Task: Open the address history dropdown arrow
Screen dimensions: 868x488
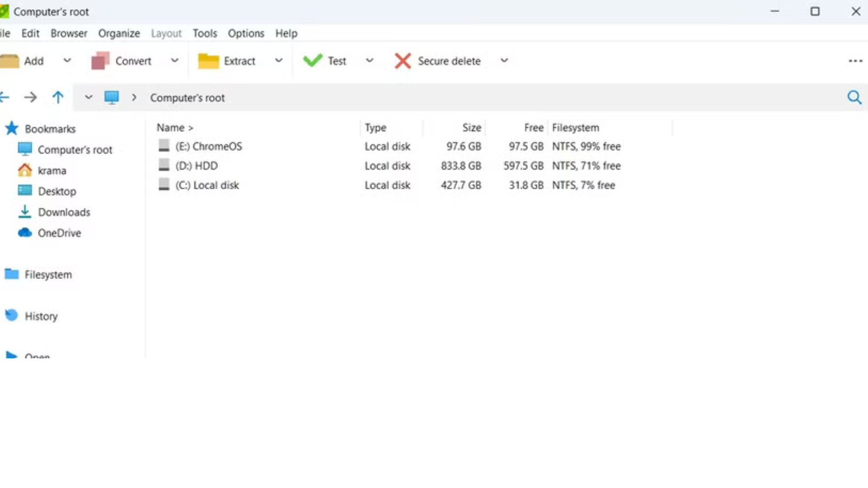Action: pyautogui.click(x=88, y=97)
